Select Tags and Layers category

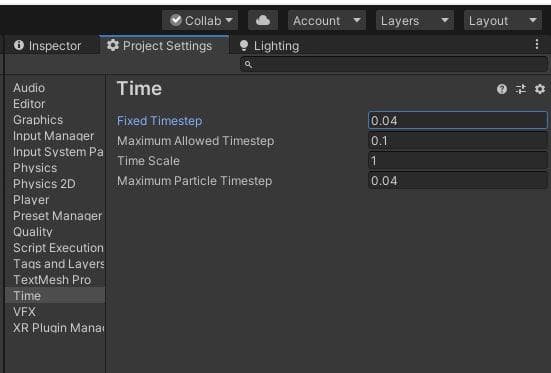[x=55, y=264]
